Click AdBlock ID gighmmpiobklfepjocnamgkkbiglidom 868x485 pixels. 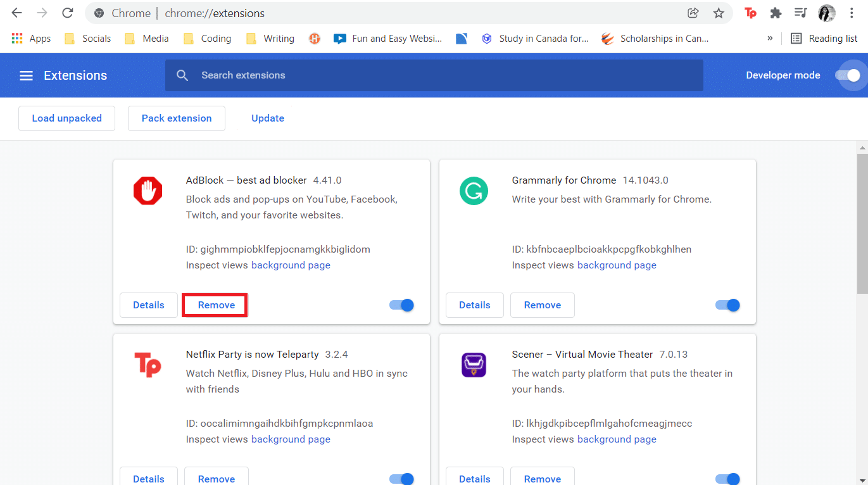point(278,249)
